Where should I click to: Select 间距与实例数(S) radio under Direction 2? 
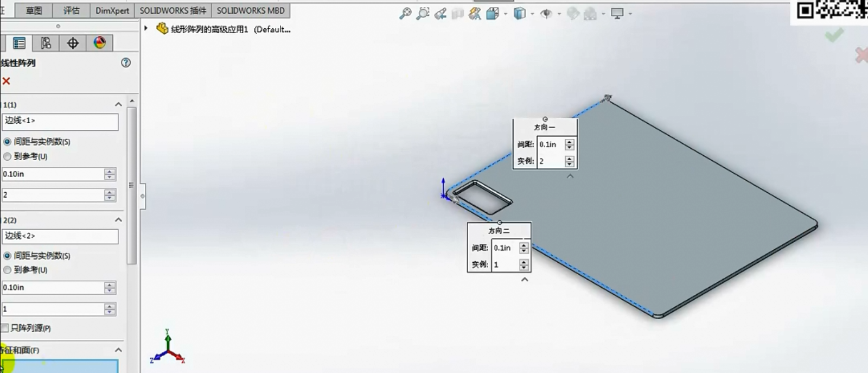[7, 256]
